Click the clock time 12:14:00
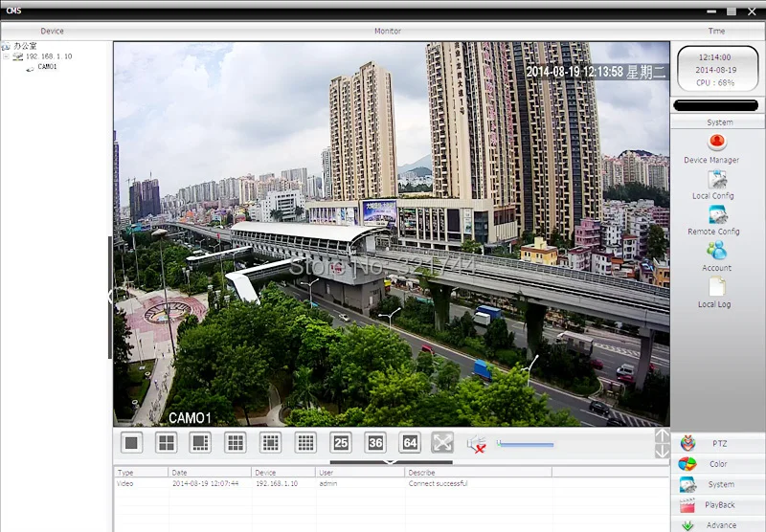 click(x=714, y=57)
